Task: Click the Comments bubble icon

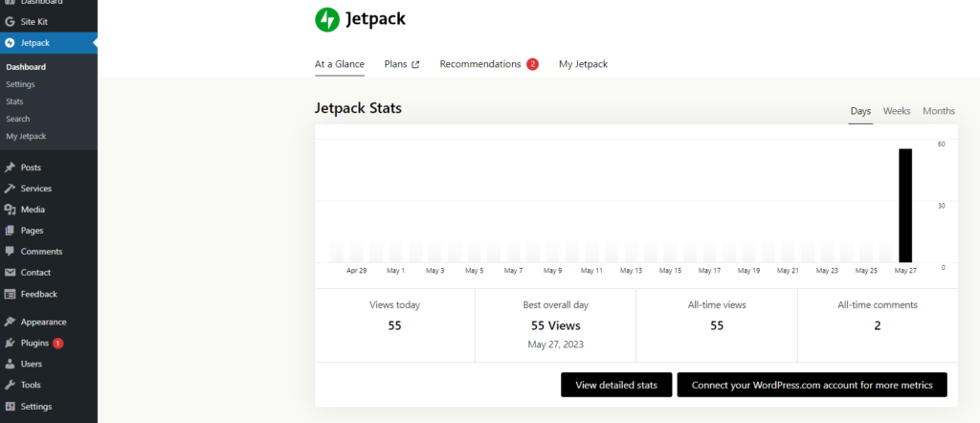Action: coord(10,251)
